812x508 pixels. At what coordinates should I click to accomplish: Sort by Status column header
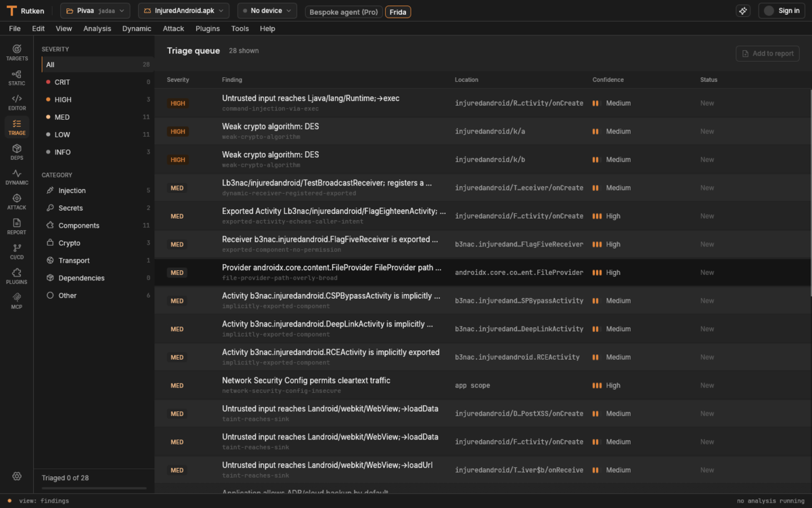click(709, 80)
